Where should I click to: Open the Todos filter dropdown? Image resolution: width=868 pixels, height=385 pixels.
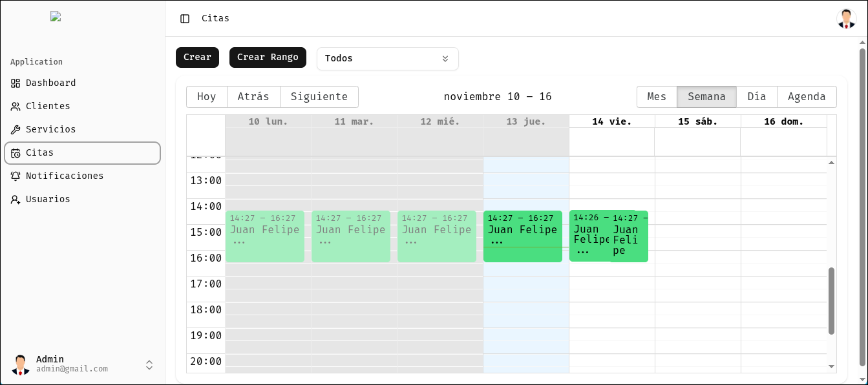(x=387, y=59)
